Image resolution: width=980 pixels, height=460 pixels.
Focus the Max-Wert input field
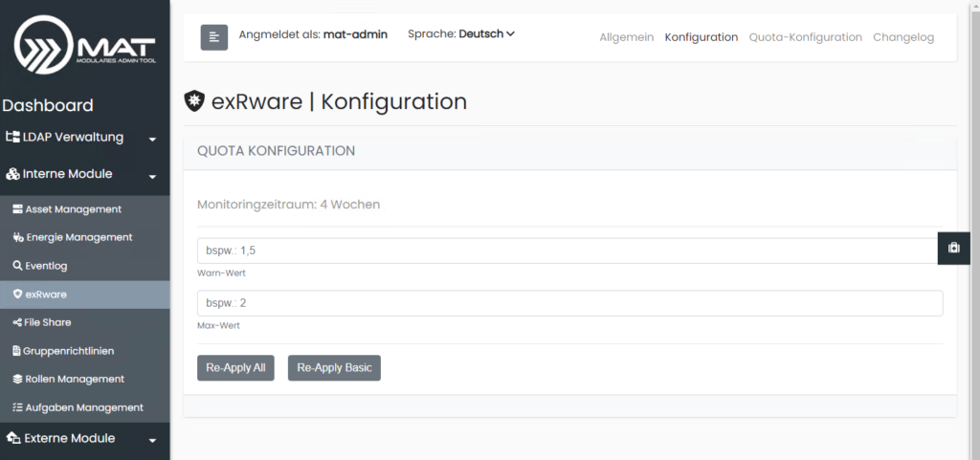tap(569, 303)
